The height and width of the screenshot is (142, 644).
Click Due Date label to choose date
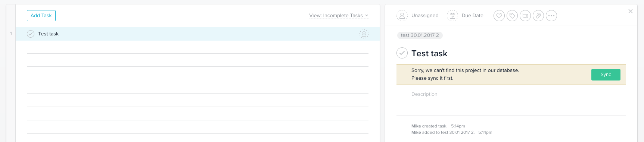tap(472, 16)
